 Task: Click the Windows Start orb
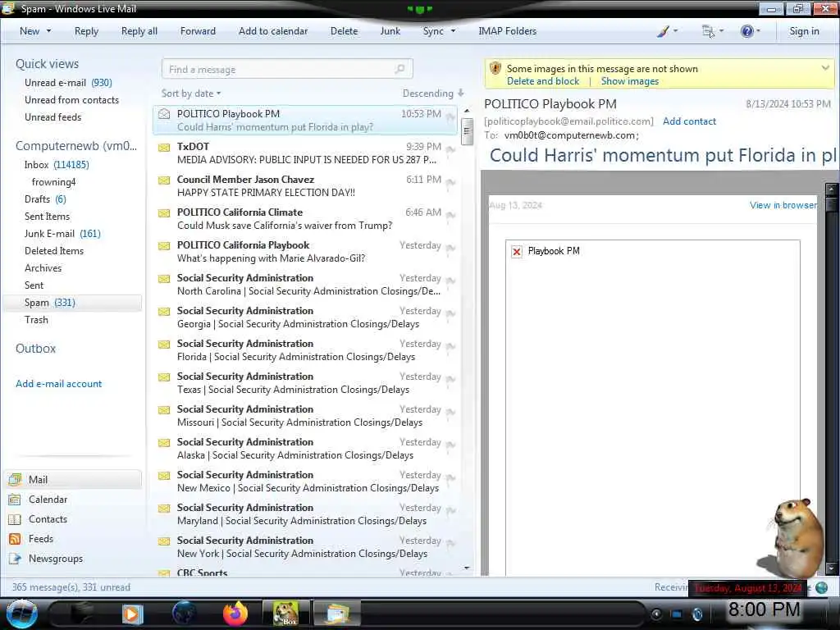click(21, 614)
